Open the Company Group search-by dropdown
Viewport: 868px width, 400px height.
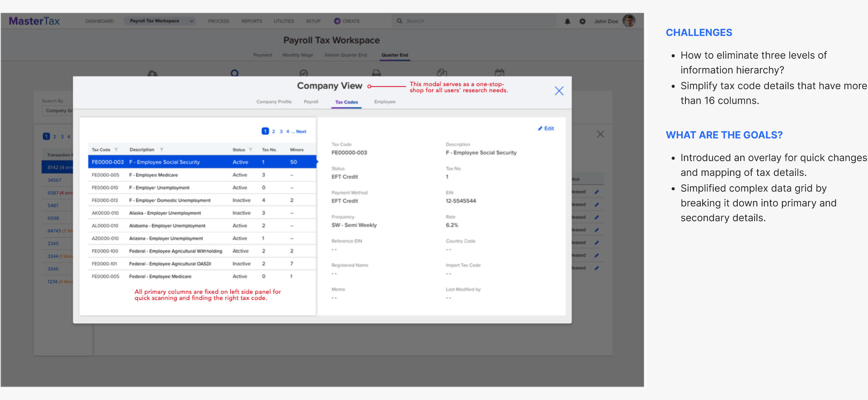(58, 111)
